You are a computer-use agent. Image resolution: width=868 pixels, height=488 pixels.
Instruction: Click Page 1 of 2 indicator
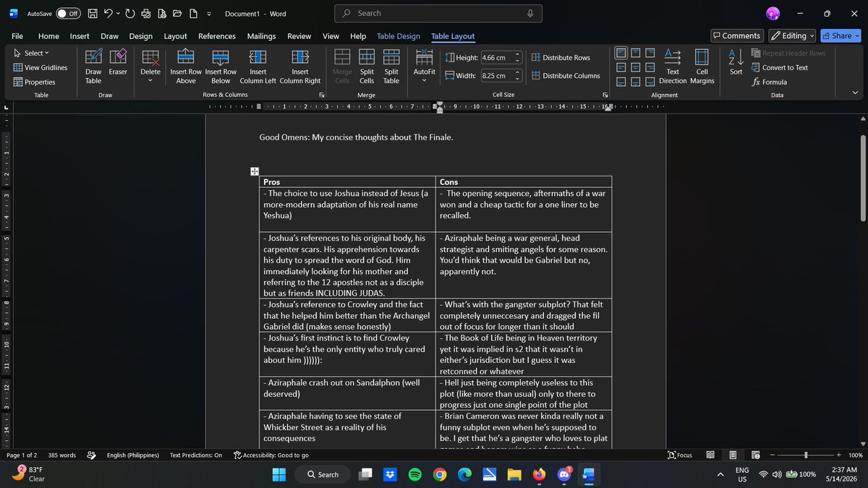(22, 455)
